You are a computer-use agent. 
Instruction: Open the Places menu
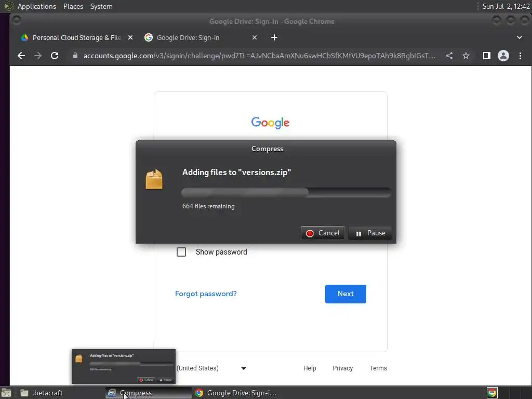[x=73, y=6]
